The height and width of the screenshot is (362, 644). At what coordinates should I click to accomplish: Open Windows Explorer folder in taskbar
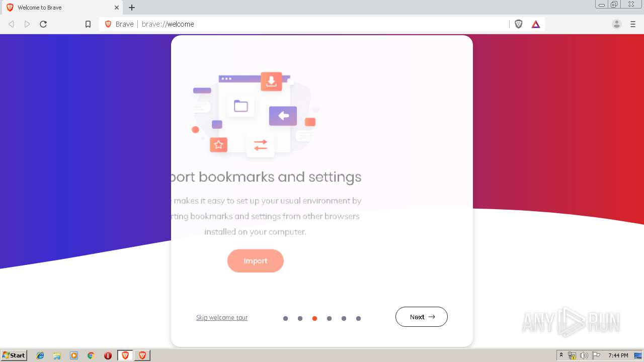[57, 355]
